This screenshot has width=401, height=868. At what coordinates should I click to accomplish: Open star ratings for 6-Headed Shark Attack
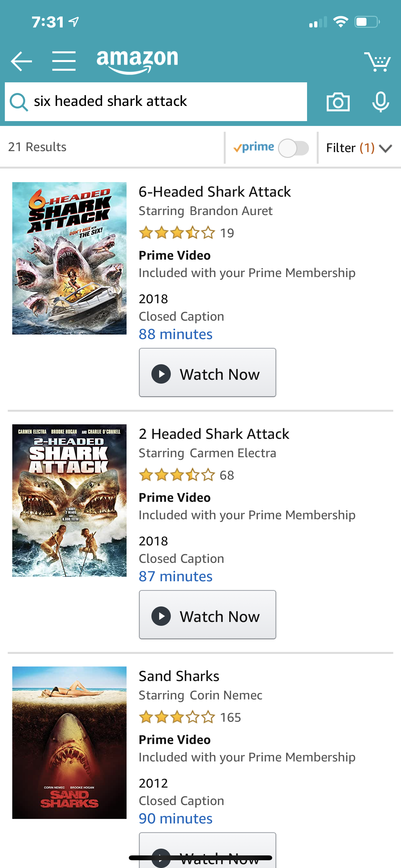click(x=177, y=233)
